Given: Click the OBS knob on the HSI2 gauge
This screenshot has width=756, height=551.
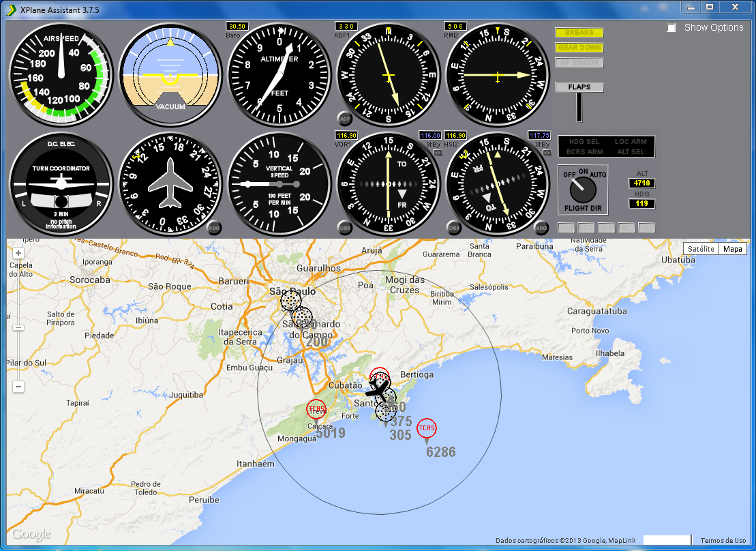Looking at the screenshot, I should pyautogui.click(x=454, y=228).
